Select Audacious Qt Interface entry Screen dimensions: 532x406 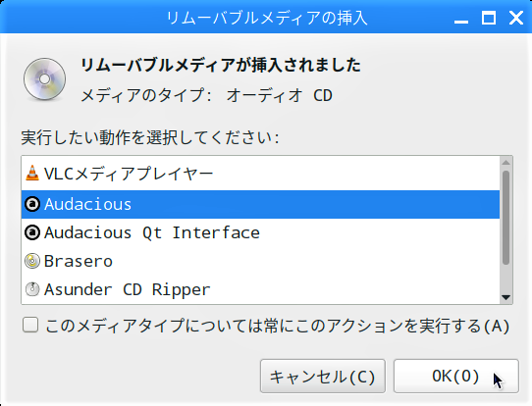tap(260, 232)
